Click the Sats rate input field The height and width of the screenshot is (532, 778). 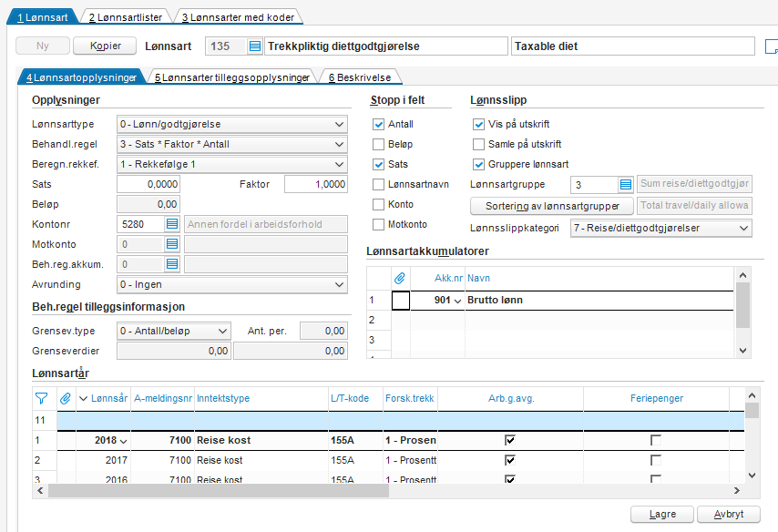(x=148, y=184)
